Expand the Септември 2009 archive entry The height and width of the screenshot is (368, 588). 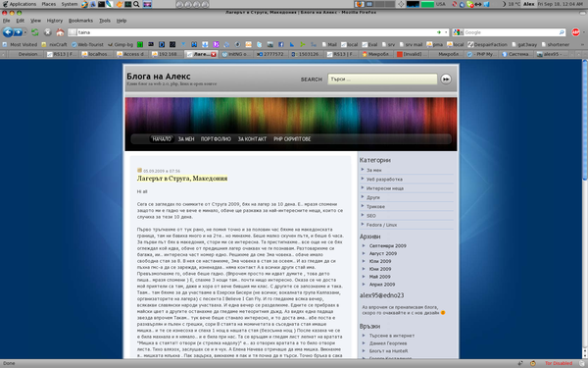[x=388, y=246]
